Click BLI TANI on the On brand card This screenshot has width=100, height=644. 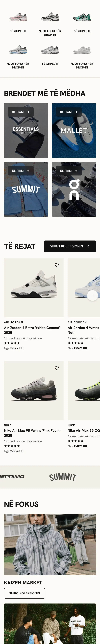click(x=69, y=171)
